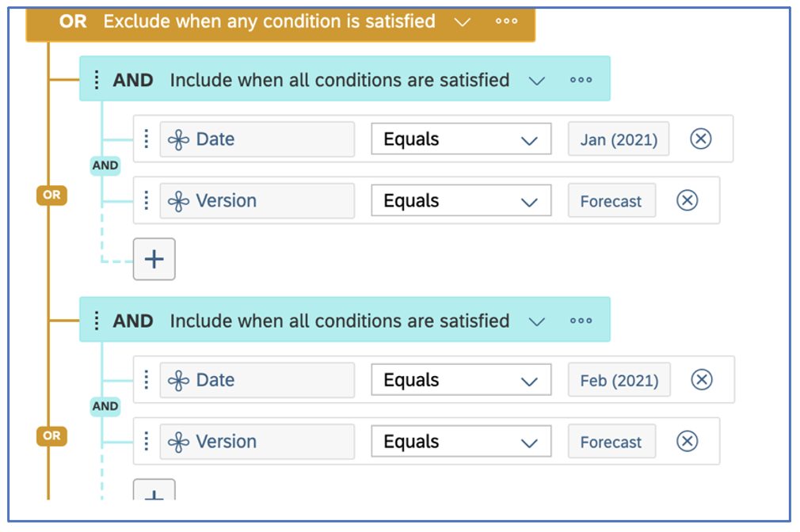Click the Date dimension field in first group
This screenshot has height=532, width=800.
(x=257, y=139)
